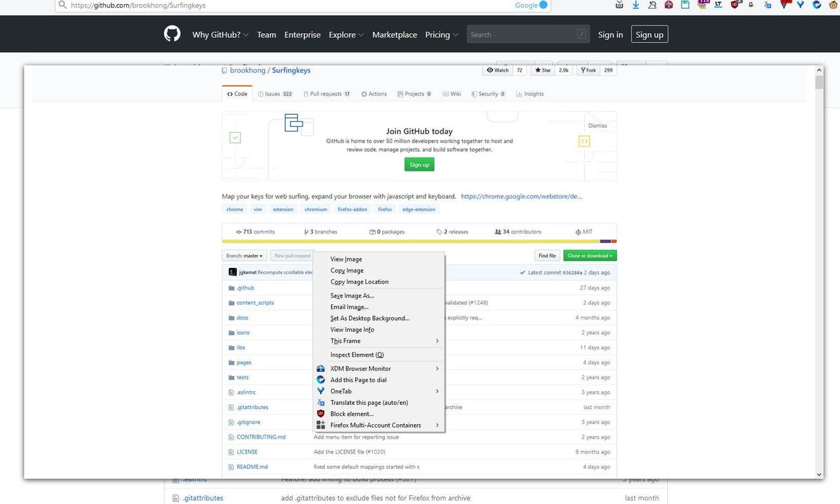Click the Watch button
Screen dimensions: 840x504
pyautogui.click(x=498, y=70)
